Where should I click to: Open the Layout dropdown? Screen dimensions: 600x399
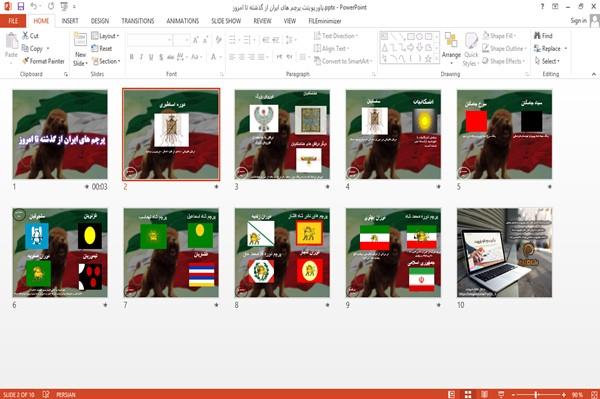[x=105, y=36]
